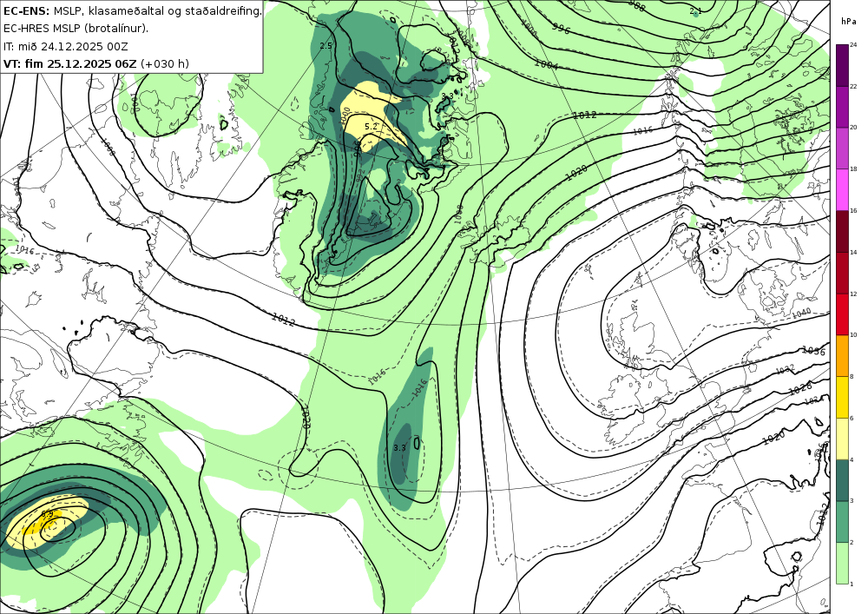This screenshot has width=868, height=614.
Task: Click the maroon 14–16 hPa legend band
Action: pos(842,231)
